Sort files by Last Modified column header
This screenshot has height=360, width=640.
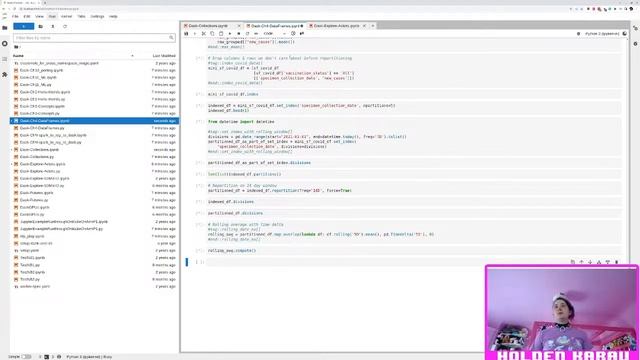[164, 56]
